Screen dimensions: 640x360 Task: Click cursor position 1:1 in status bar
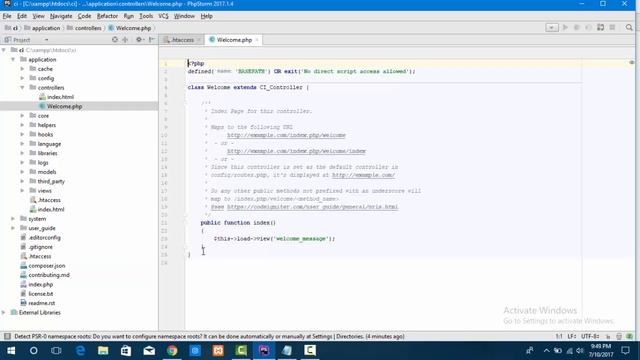coord(559,336)
